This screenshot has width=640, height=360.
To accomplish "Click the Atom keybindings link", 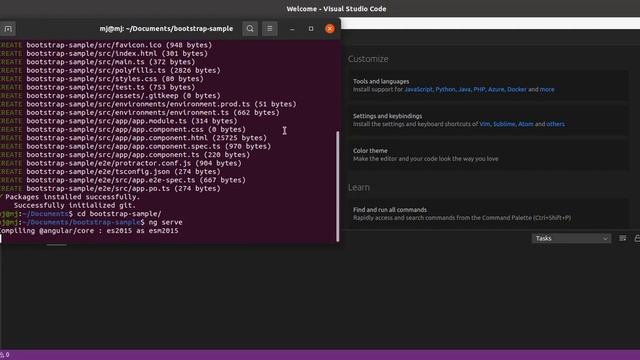I will [x=525, y=124].
